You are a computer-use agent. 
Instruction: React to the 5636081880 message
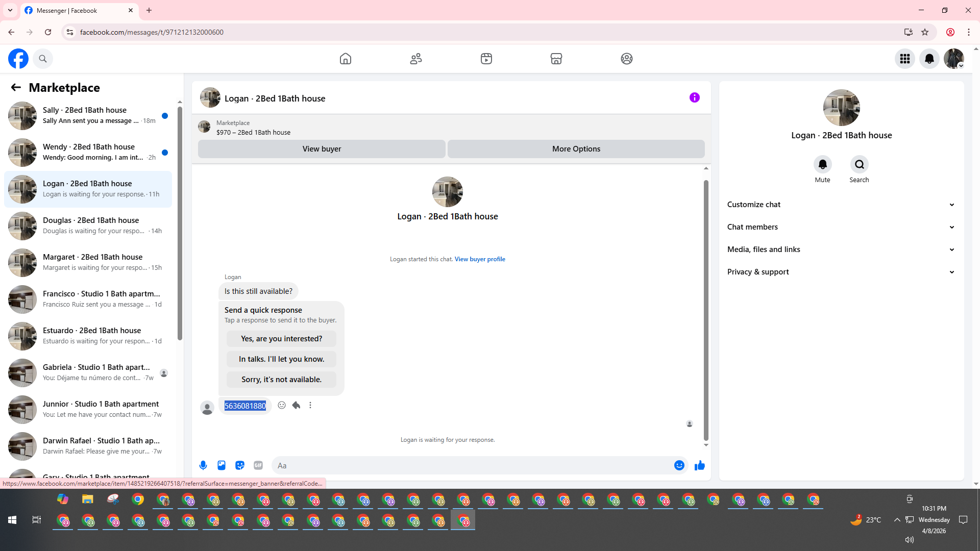point(282,405)
